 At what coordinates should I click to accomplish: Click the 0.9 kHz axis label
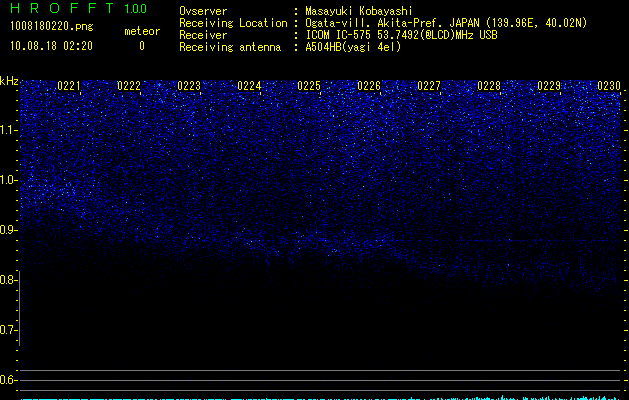(8, 230)
